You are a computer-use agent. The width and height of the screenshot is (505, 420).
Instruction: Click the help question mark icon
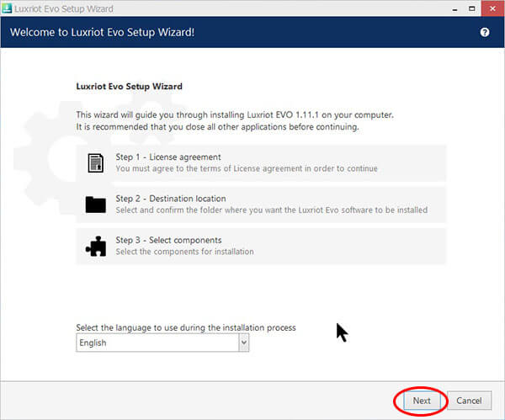(x=484, y=32)
